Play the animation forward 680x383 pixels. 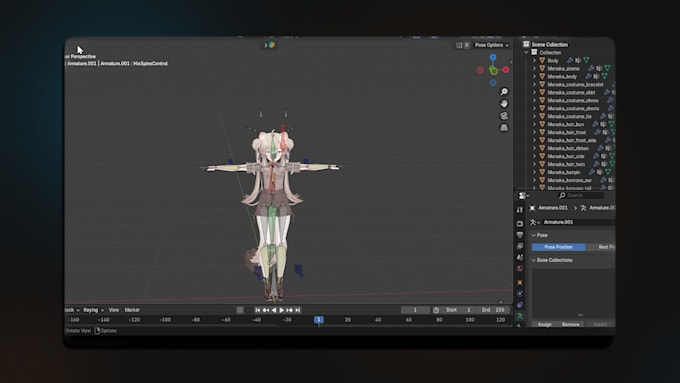point(281,310)
